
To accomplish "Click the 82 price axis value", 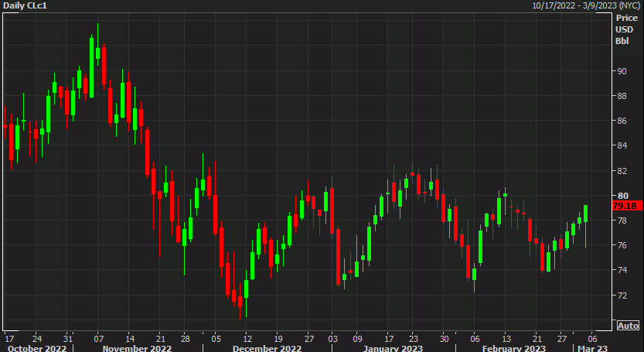I will [x=622, y=171].
